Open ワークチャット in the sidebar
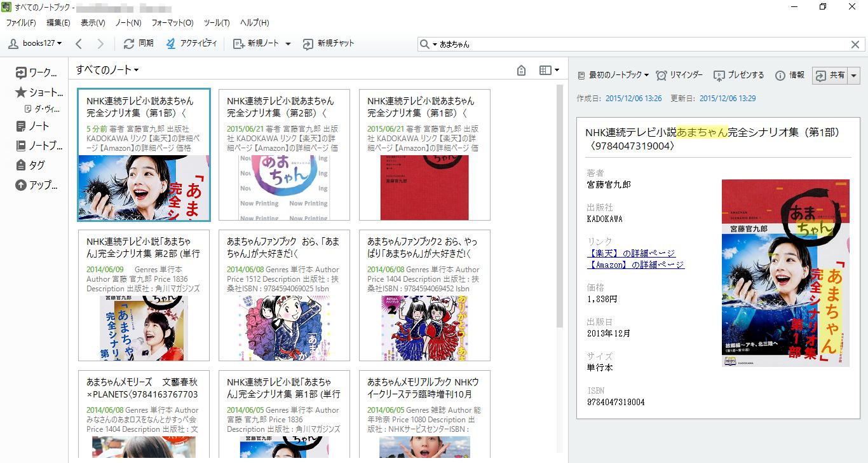The width and height of the screenshot is (868, 463). [x=36, y=73]
